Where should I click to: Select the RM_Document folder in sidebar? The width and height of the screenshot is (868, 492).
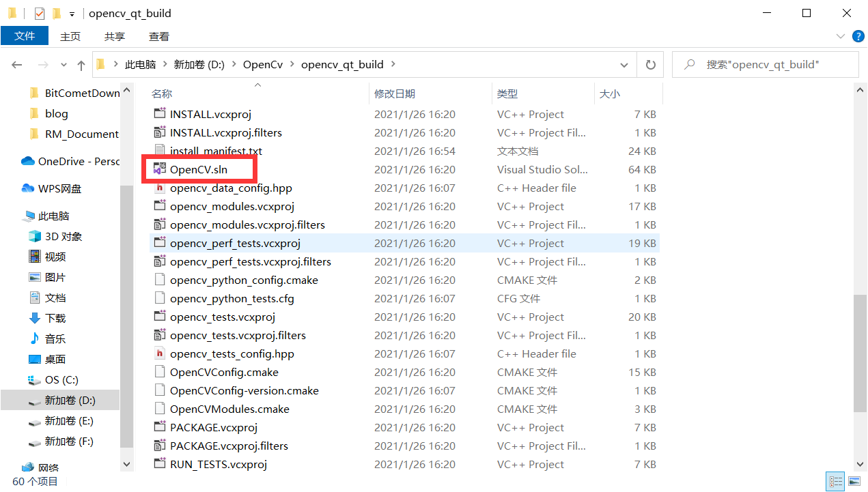coord(74,134)
